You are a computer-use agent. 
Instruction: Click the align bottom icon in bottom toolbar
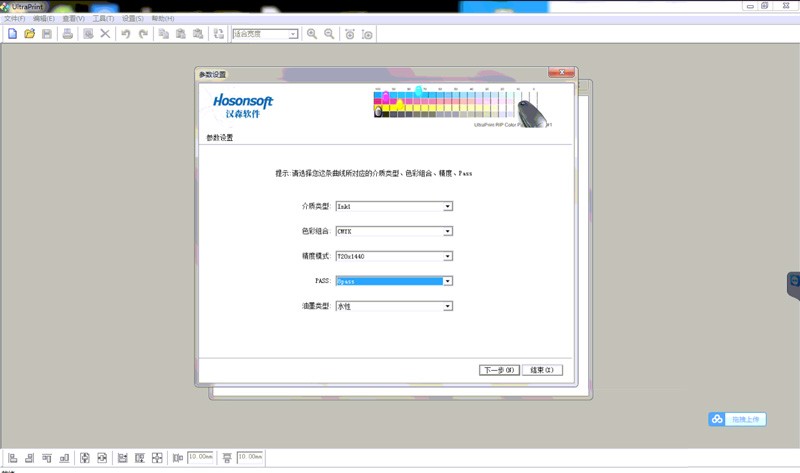click(64, 458)
